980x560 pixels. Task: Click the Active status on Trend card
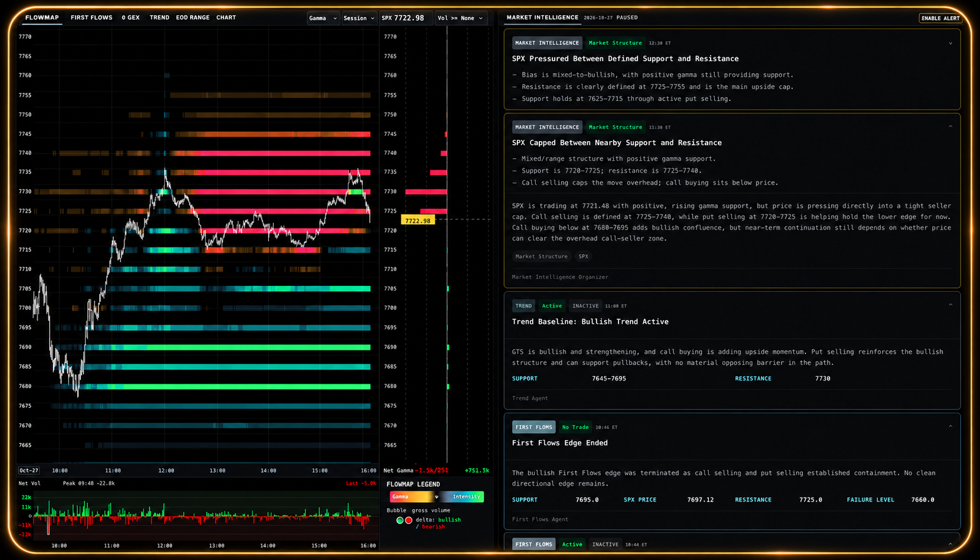tap(552, 306)
